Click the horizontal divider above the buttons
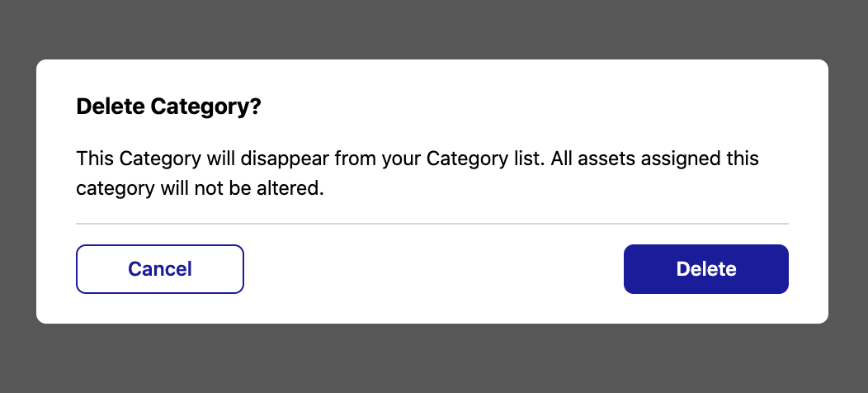 (x=432, y=224)
